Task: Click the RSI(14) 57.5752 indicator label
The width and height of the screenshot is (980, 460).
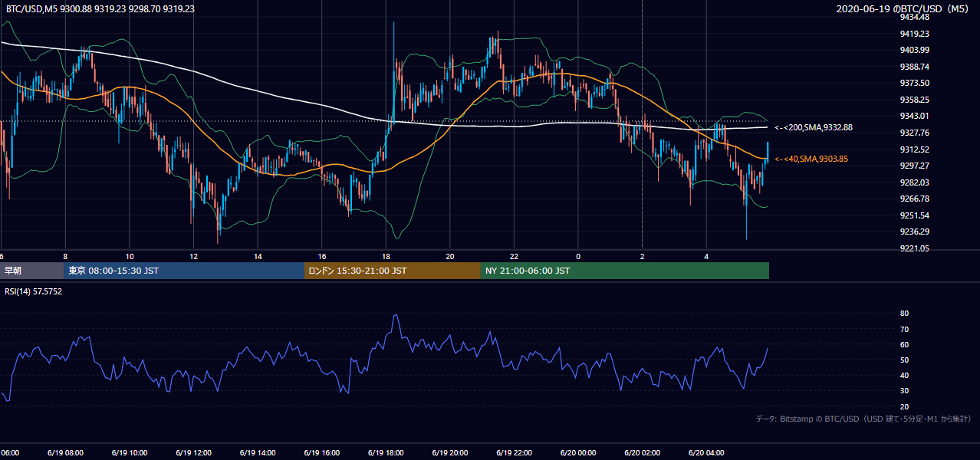Action: coord(34,291)
